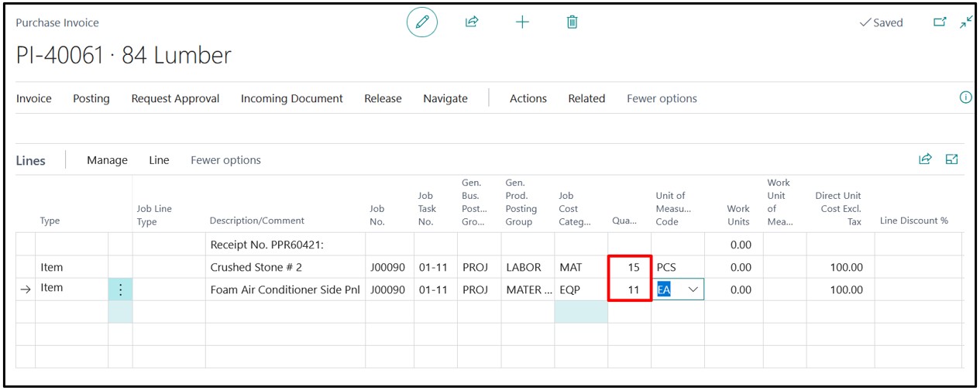Click the pencil edit icon
Screen dimensions: 980x390
point(422,22)
